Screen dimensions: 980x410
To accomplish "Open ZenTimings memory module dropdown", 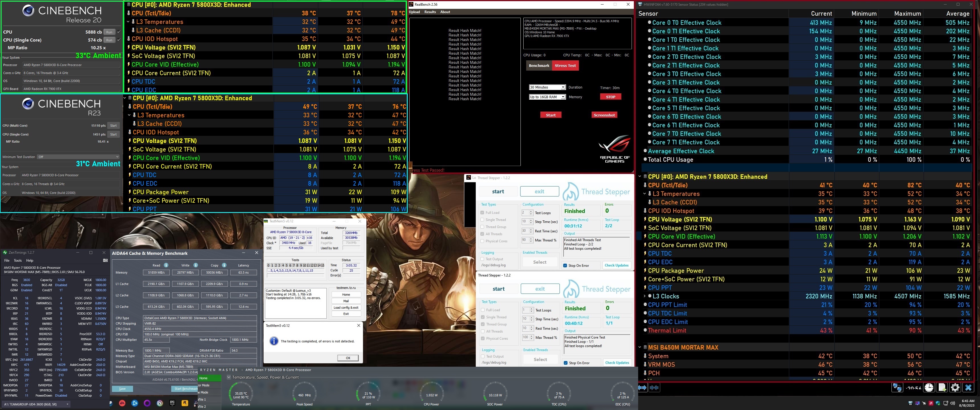I will click(x=36, y=404).
